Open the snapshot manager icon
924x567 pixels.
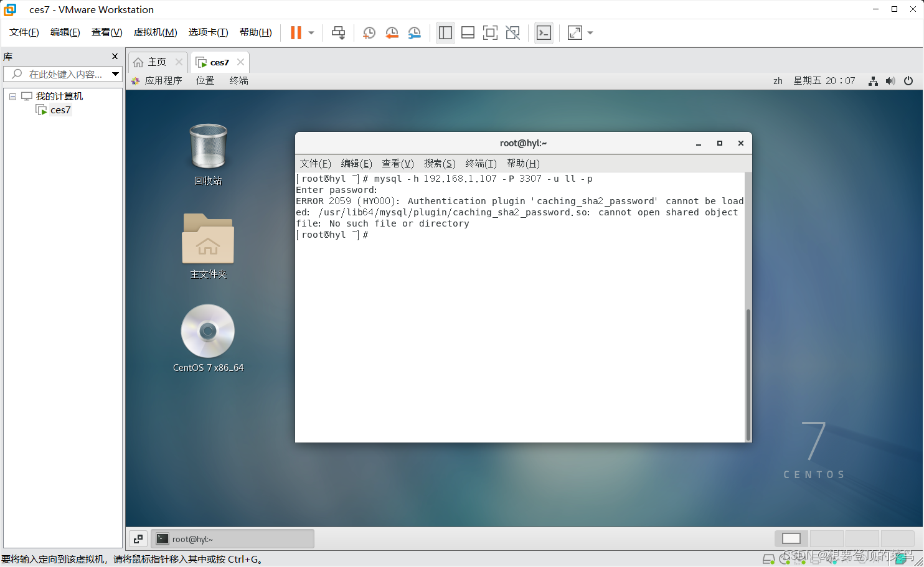[x=414, y=33]
